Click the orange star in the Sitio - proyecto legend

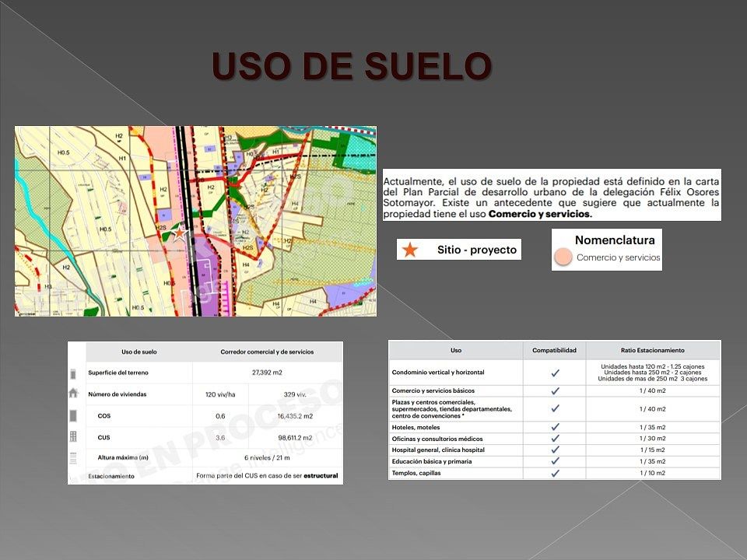[x=410, y=250]
